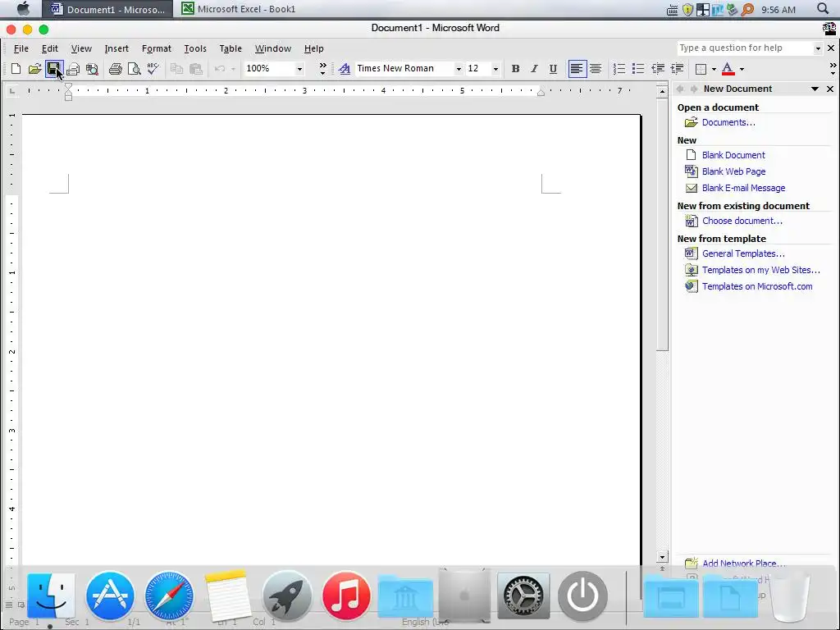Click the tab selector at ruler corner

point(11,91)
